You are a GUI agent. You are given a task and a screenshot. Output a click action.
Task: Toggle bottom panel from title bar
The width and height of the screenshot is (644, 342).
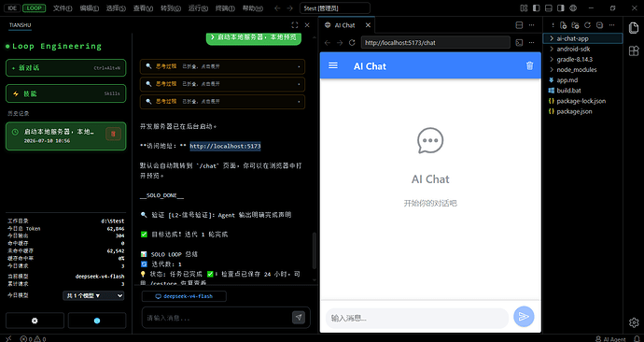click(x=548, y=7)
